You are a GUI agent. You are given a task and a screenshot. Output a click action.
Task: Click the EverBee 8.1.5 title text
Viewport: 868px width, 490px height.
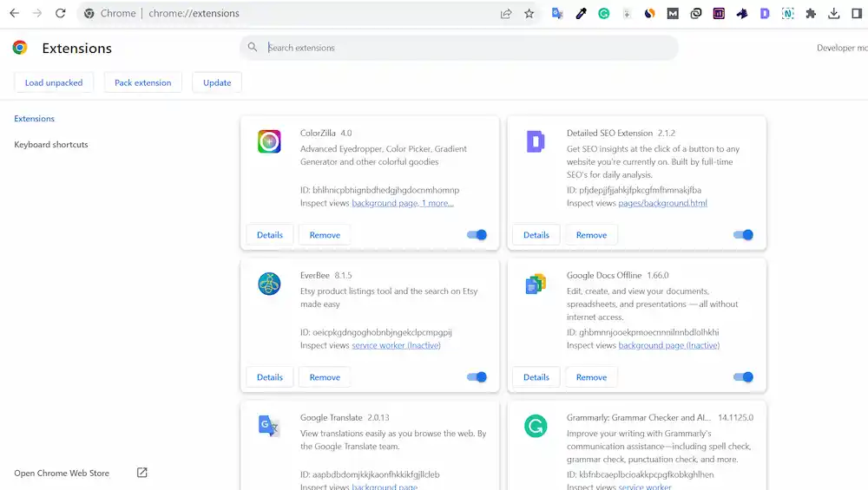tap(326, 275)
